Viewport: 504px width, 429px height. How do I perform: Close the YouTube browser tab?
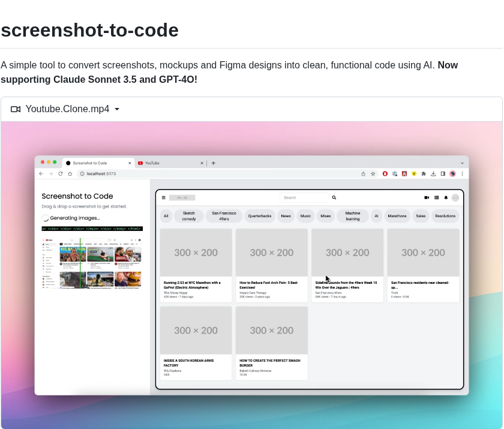click(202, 163)
